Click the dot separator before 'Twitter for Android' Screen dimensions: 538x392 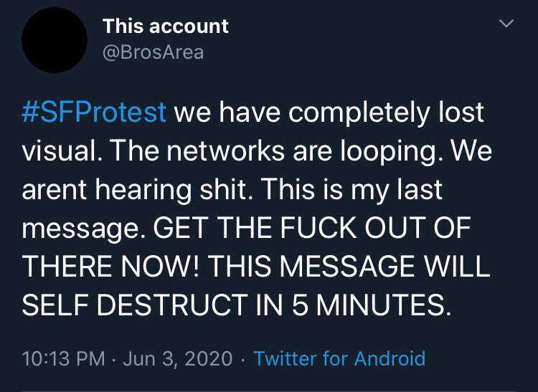coord(244,358)
